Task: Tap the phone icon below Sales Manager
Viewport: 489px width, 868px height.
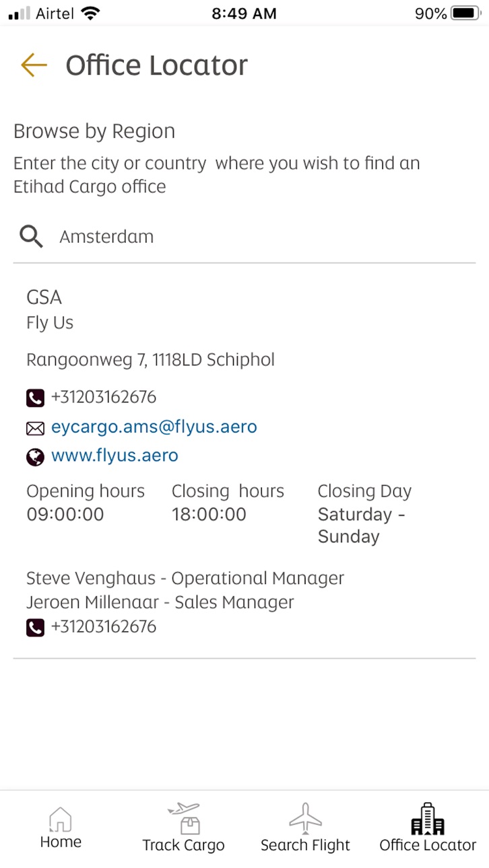Action: [x=35, y=628]
